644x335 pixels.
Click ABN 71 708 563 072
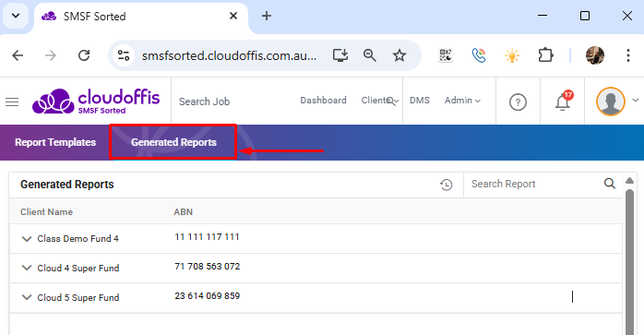(208, 267)
